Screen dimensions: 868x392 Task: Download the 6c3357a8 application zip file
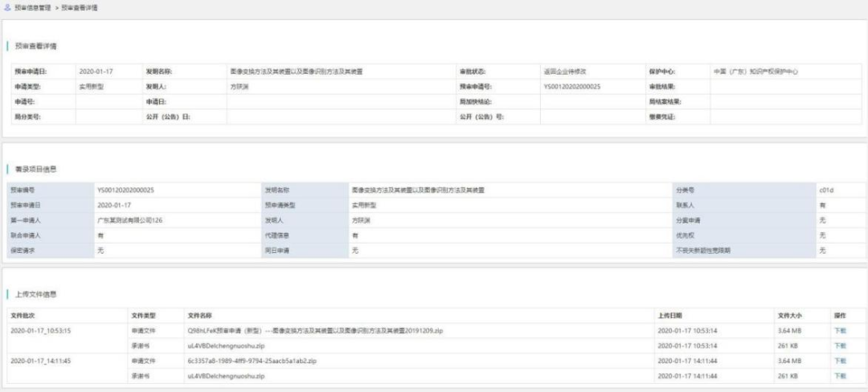840,361
